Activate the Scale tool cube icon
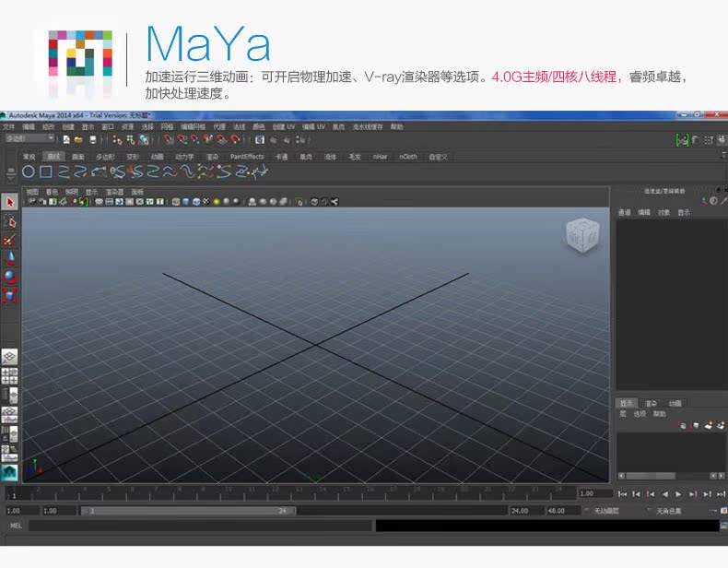This screenshot has width=728, height=568. (x=10, y=295)
